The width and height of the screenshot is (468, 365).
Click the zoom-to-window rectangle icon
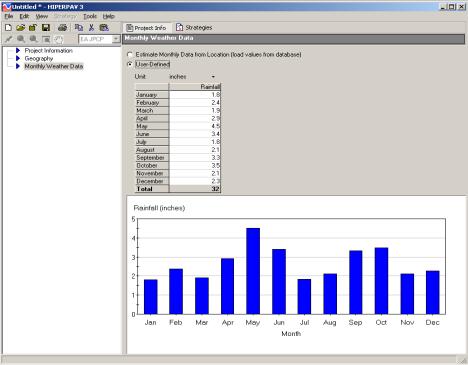click(46, 39)
